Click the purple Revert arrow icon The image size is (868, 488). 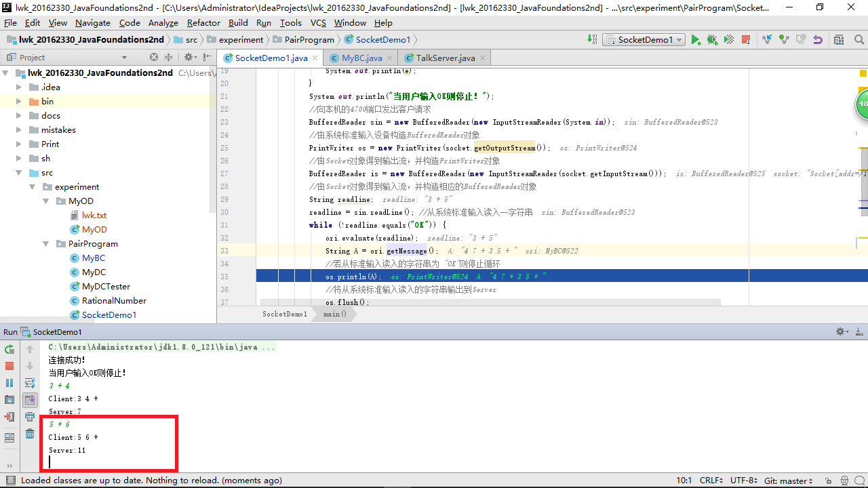818,40
